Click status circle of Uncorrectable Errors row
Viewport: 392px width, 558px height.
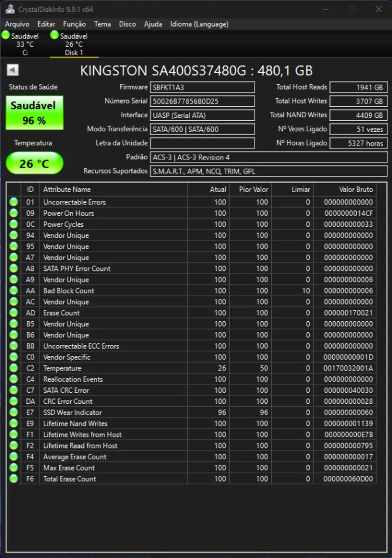pos(14,202)
